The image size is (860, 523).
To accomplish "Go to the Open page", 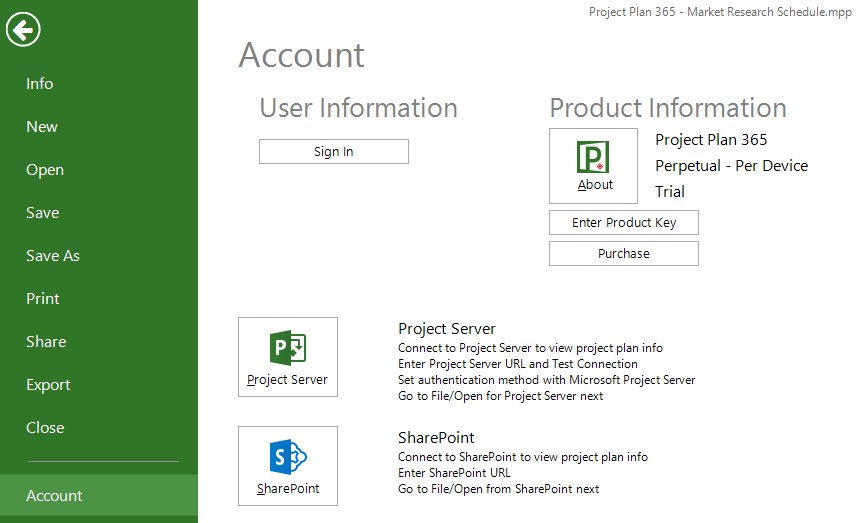I will pos(45,170).
